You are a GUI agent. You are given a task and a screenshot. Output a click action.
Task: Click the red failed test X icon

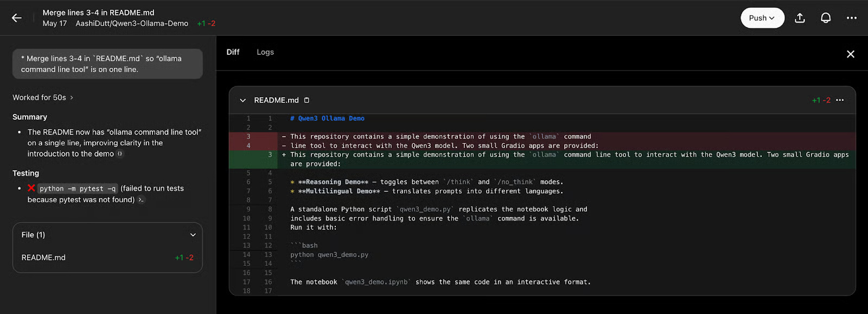(x=31, y=188)
